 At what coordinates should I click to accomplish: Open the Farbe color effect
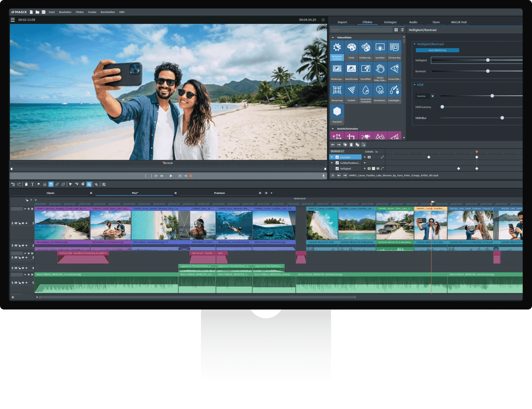351,50
